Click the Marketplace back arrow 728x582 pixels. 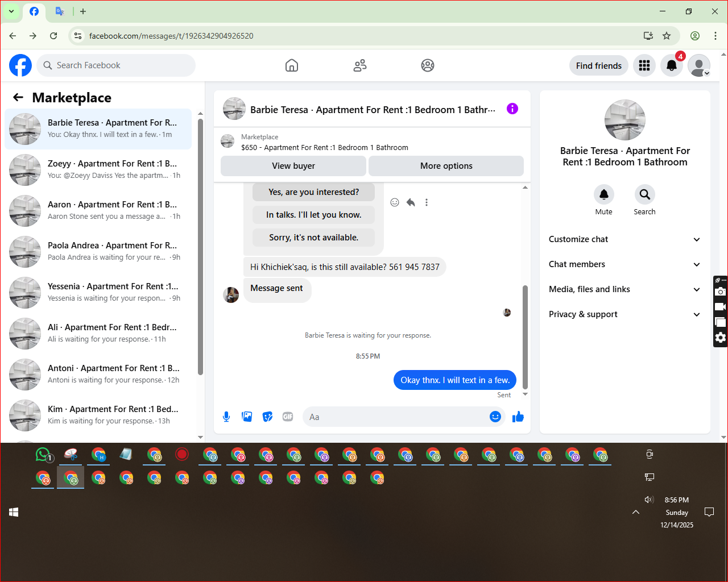tap(18, 97)
